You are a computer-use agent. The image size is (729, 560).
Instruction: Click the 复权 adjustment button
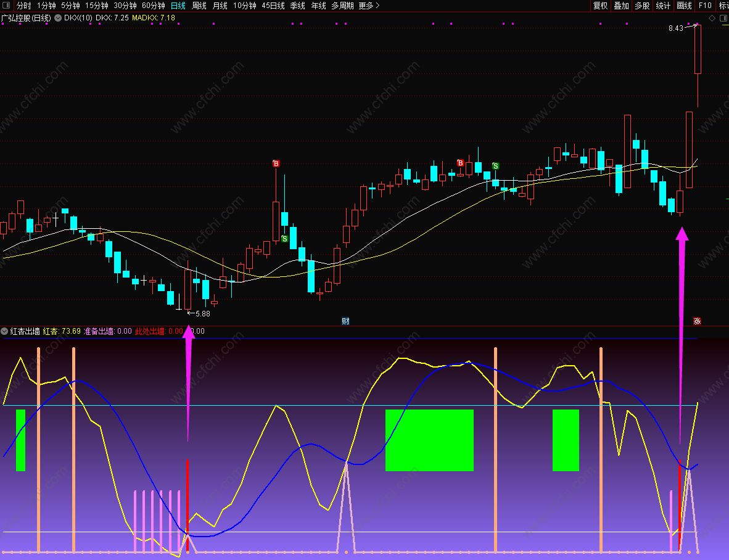[x=600, y=6]
